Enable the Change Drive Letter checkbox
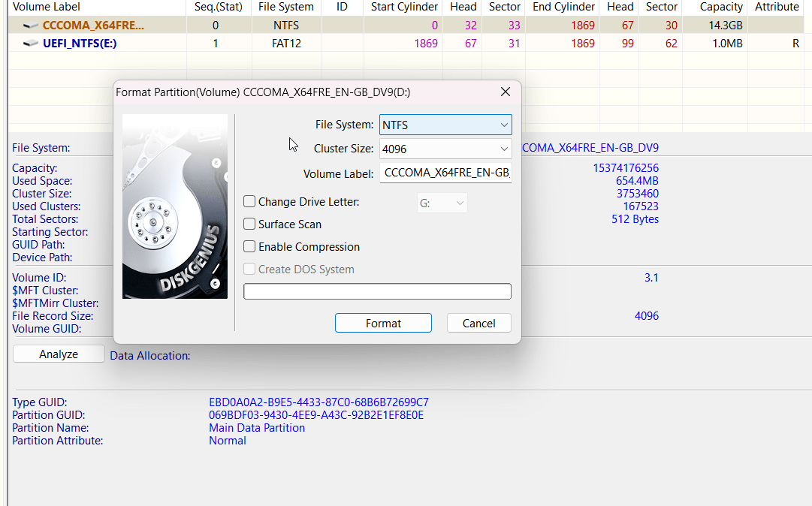 249,201
